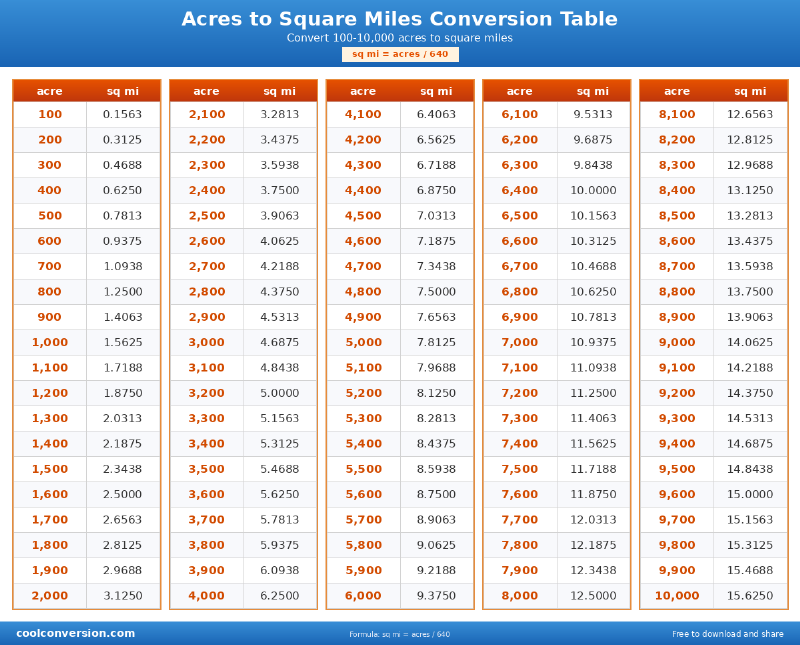Select the 1,000 acre cell
The image size is (800, 645).
pyautogui.click(x=50, y=342)
